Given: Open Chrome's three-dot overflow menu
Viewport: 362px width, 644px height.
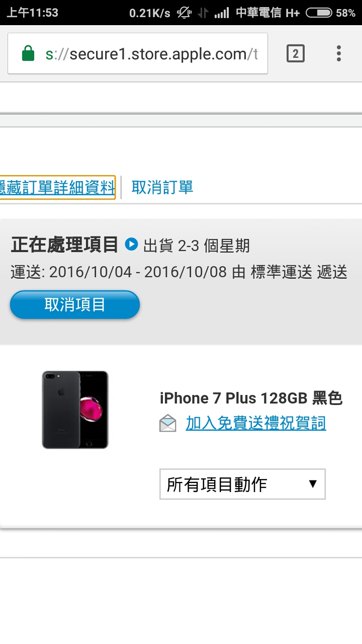Looking at the screenshot, I should click(339, 53).
